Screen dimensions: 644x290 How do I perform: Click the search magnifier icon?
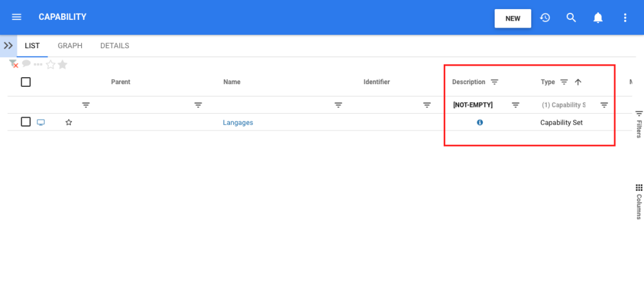(571, 17)
